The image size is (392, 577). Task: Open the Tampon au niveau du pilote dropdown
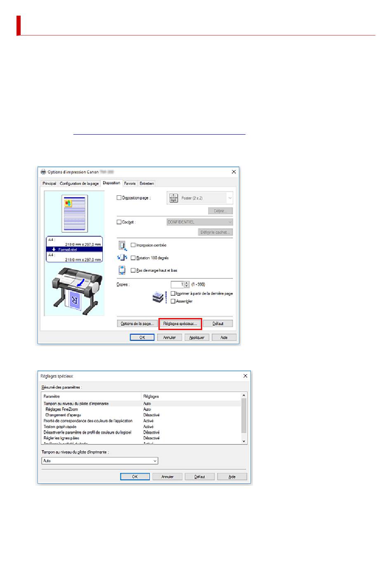point(100,461)
